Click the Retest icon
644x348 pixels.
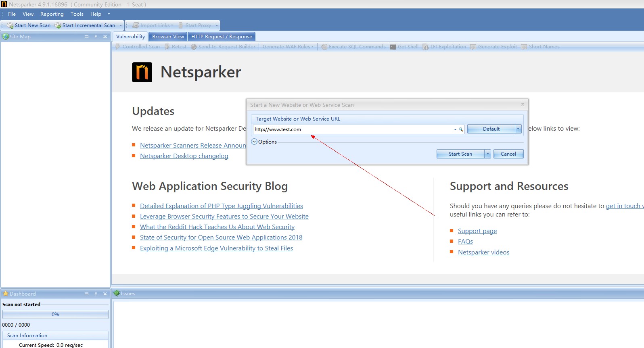point(167,47)
